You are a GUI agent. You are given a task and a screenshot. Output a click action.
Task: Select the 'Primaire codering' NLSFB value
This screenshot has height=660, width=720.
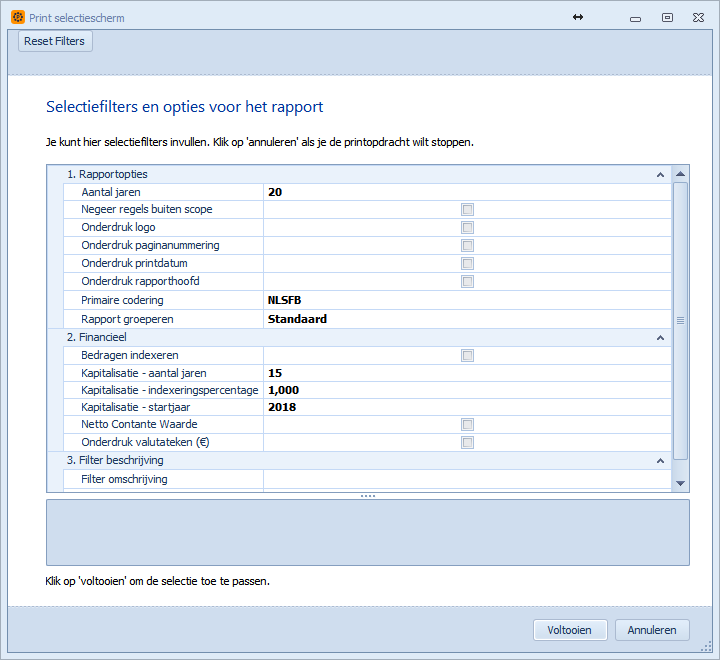[x=466, y=300]
